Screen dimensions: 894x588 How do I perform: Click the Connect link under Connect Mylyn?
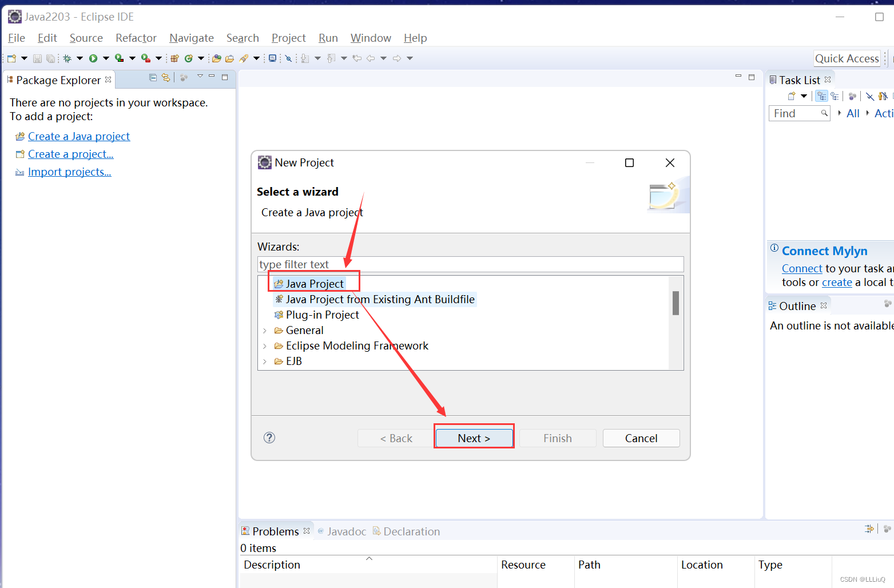click(x=802, y=268)
